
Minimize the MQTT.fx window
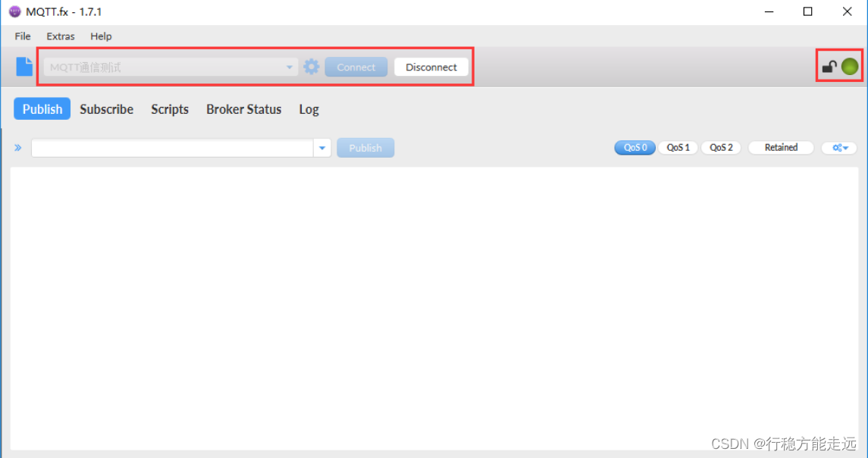coord(769,11)
